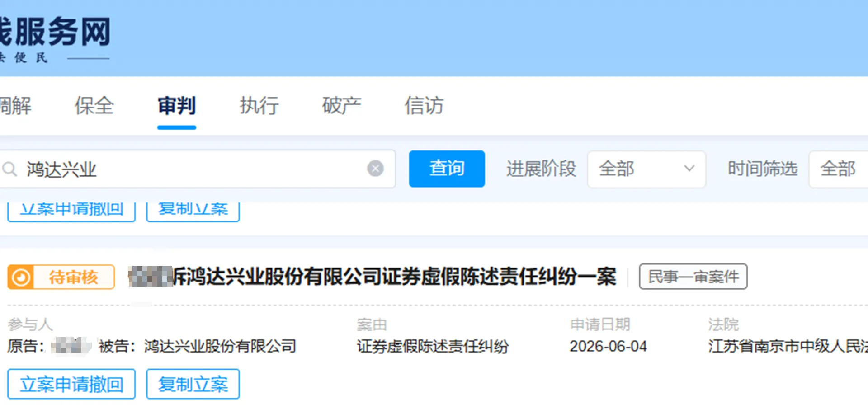Clear the search box with the X icon

375,169
